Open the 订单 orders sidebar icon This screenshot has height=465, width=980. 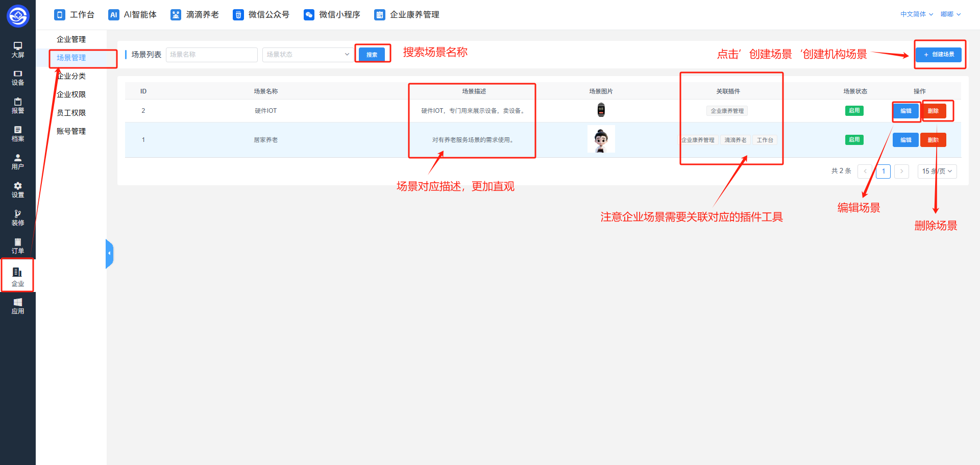(x=18, y=246)
